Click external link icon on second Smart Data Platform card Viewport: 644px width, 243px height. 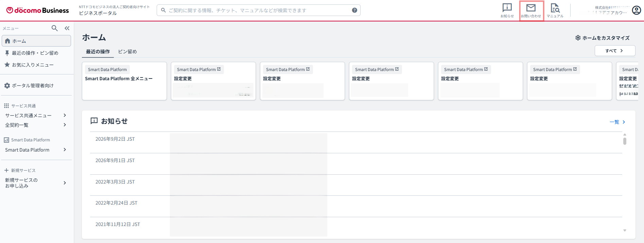pyautogui.click(x=219, y=69)
